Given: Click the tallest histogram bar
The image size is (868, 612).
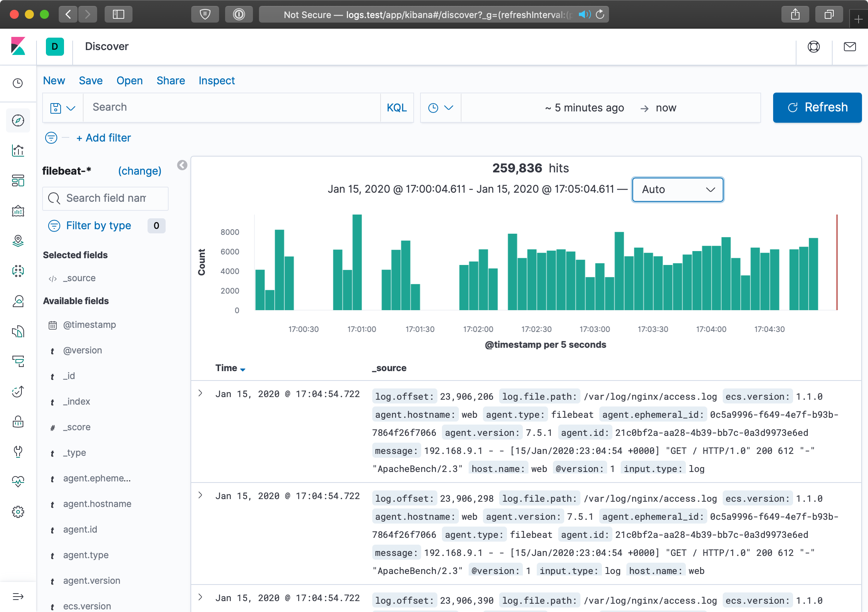Looking at the screenshot, I should (x=357, y=262).
